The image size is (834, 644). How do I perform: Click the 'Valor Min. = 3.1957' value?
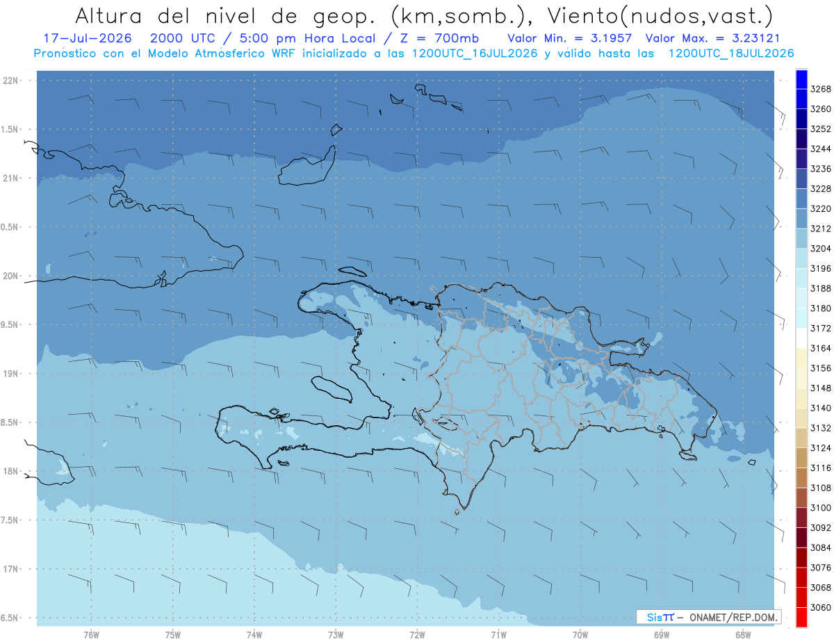click(x=570, y=38)
